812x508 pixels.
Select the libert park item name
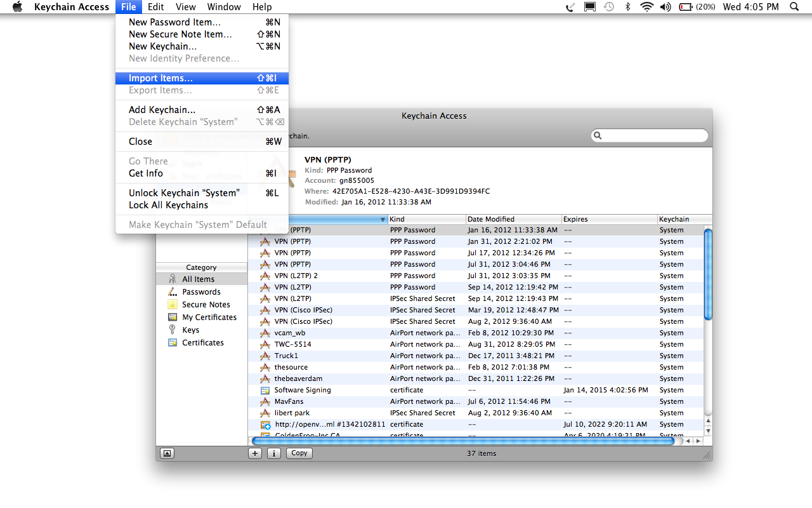coord(292,413)
